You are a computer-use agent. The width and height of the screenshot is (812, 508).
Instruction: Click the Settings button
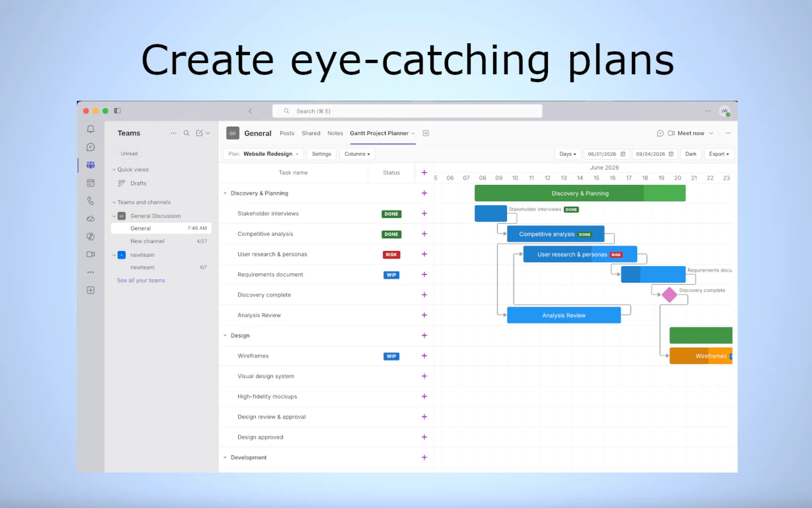point(321,154)
